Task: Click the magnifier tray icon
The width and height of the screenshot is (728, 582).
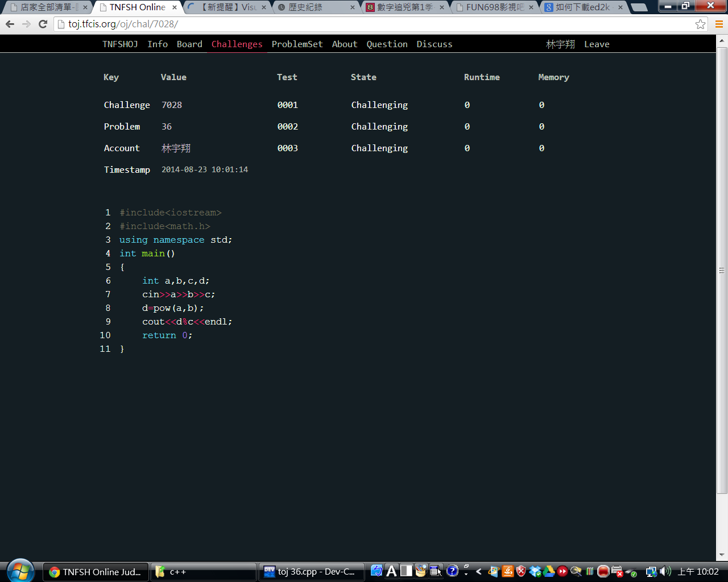Action: point(576,572)
